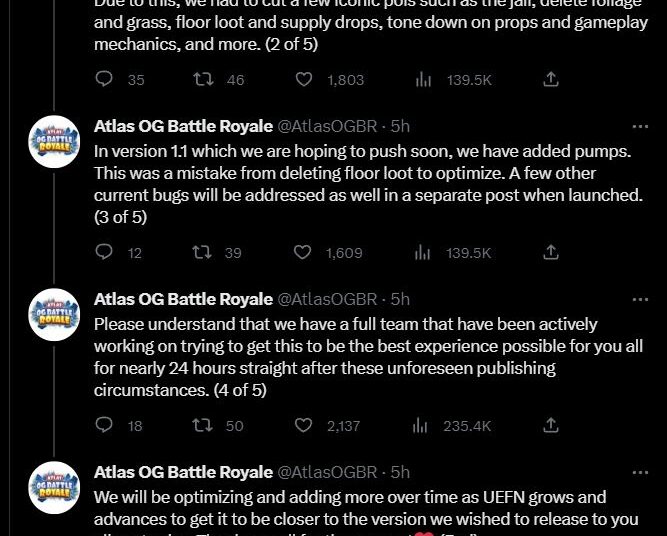Retweet the post with 39 retweets
Viewport: 667px width, 536px height.
pos(203,253)
